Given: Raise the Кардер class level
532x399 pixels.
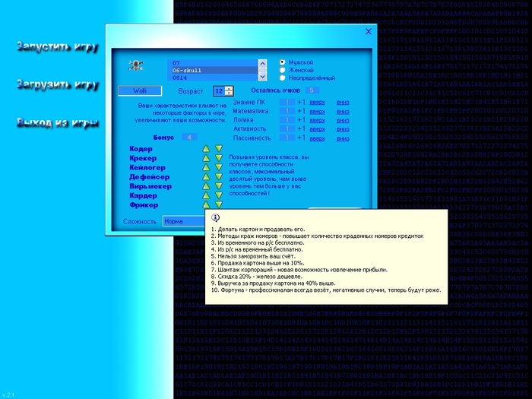Looking at the screenshot, I should 206,195.
